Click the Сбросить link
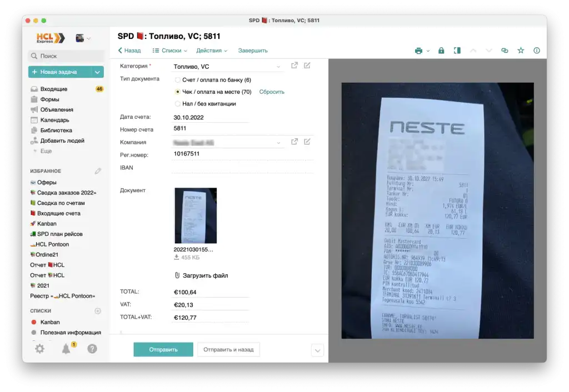 [271, 92]
